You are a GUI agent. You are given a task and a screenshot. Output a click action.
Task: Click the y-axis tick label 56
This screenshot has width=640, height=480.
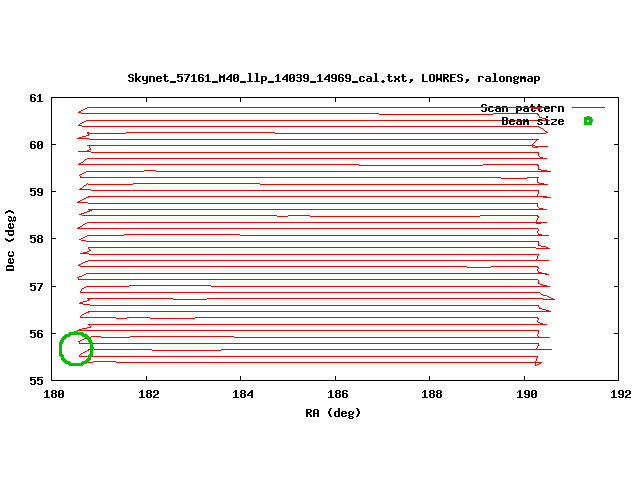[x=36, y=334]
